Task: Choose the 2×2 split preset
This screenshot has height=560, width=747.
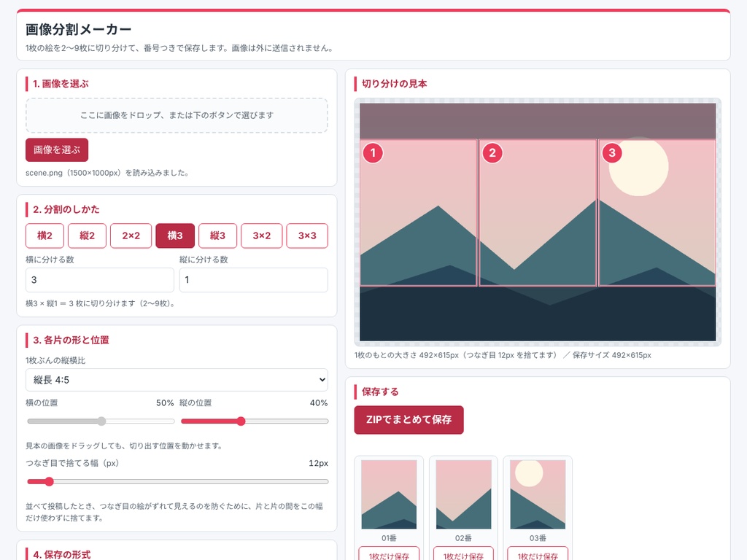Action: point(131,236)
